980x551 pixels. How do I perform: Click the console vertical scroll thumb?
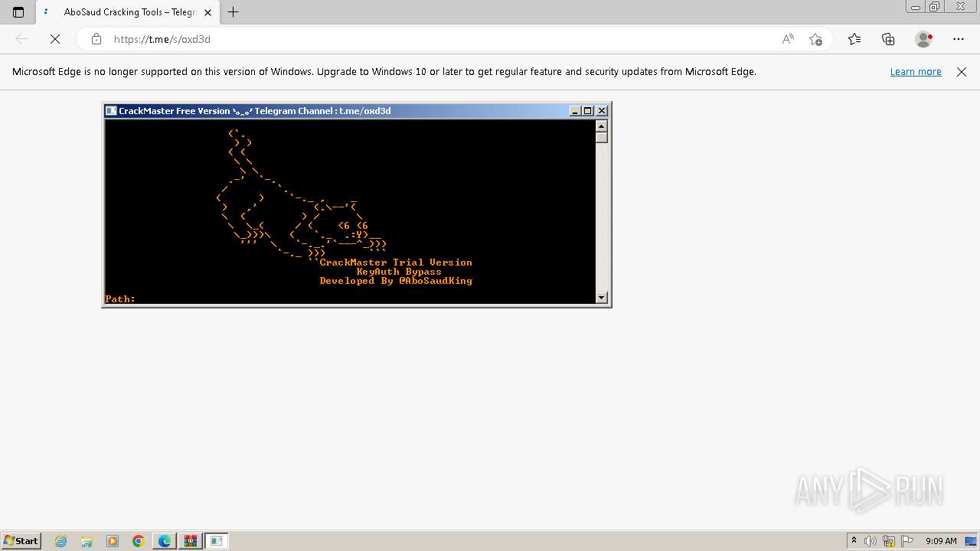(602, 138)
